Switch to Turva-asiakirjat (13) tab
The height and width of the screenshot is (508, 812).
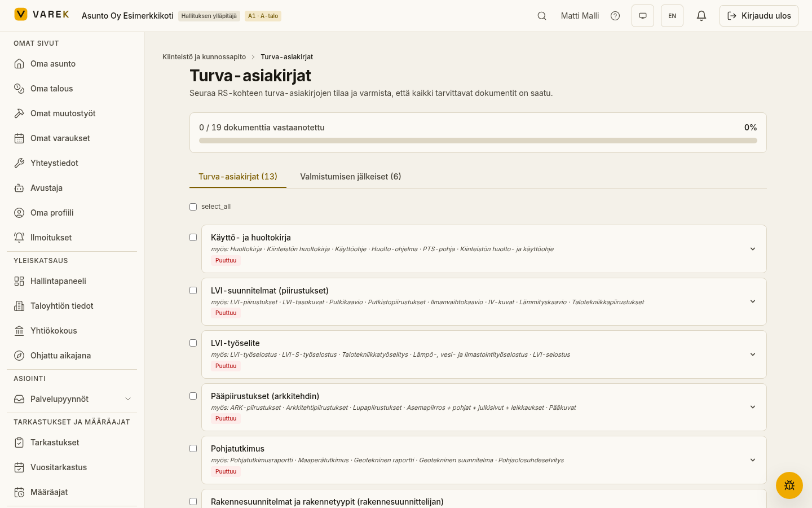pyautogui.click(x=238, y=177)
